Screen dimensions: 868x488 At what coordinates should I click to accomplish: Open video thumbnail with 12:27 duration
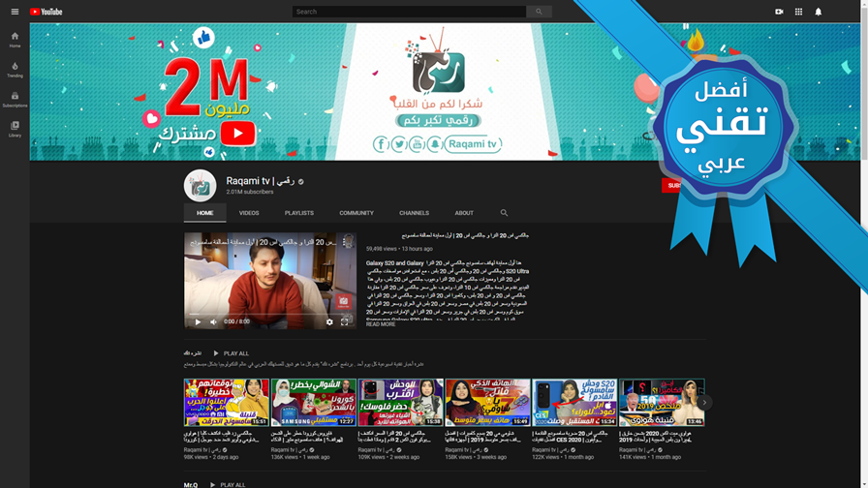point(313,402)
